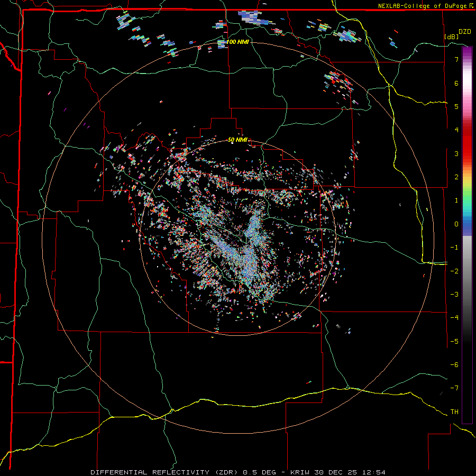Click the 1 value on color scale

456,200
